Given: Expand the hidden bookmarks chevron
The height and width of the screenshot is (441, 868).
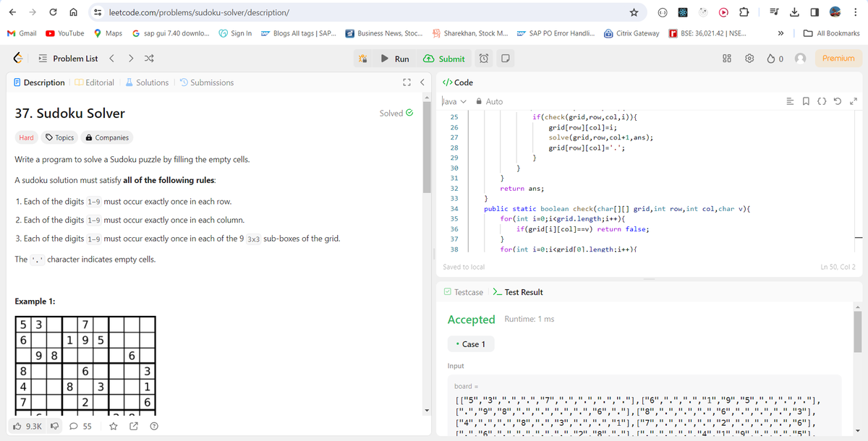Looking at the screenshot, I should pyautogui.click(x=780, y=33).
